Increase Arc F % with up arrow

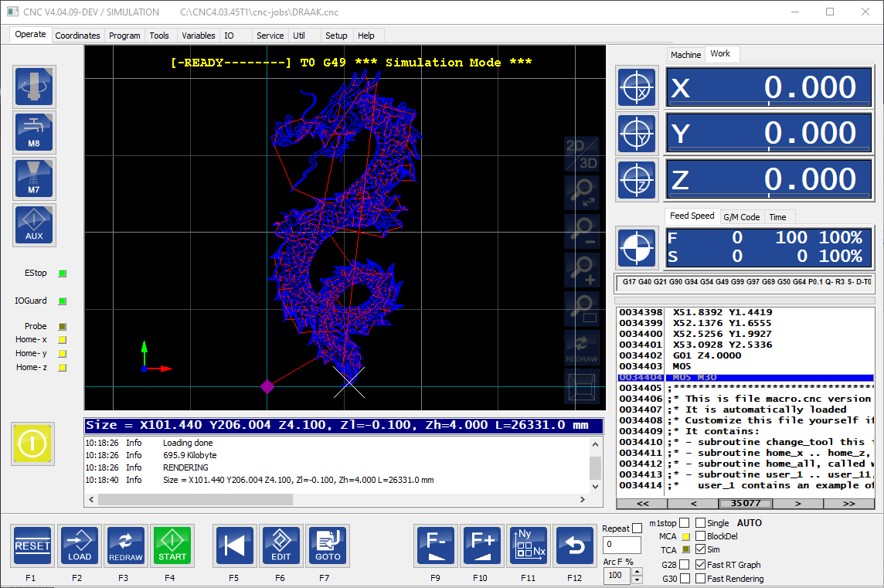click(637, 572)
